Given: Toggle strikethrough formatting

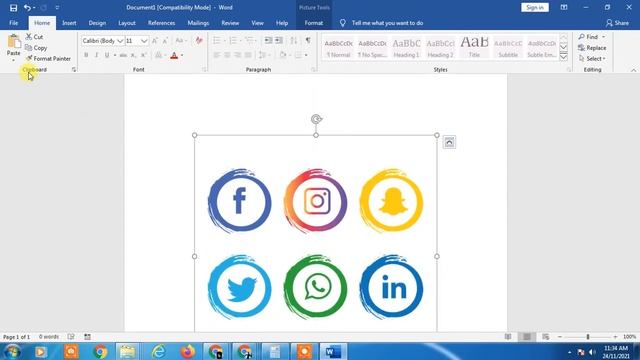Looking at the screenshot, I should [123, 55].
